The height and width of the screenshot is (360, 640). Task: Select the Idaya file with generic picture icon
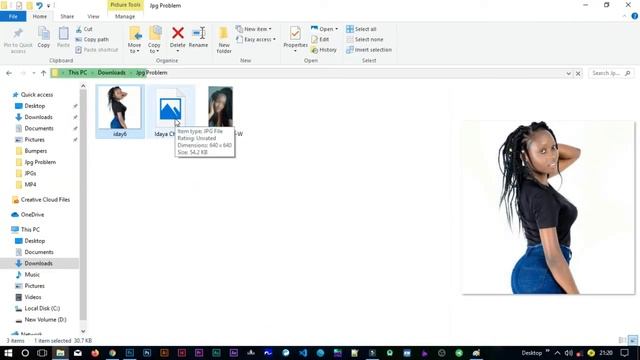[x=170, y=109]
